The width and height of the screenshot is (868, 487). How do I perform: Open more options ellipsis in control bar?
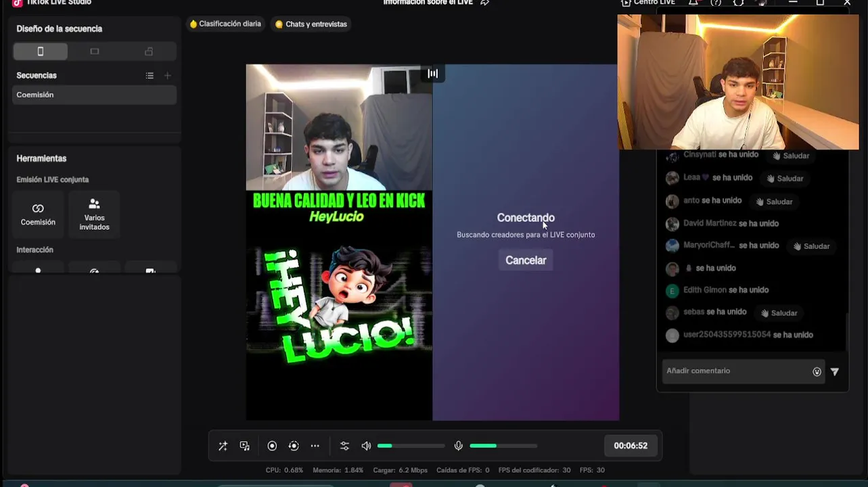tap(315, 446)
